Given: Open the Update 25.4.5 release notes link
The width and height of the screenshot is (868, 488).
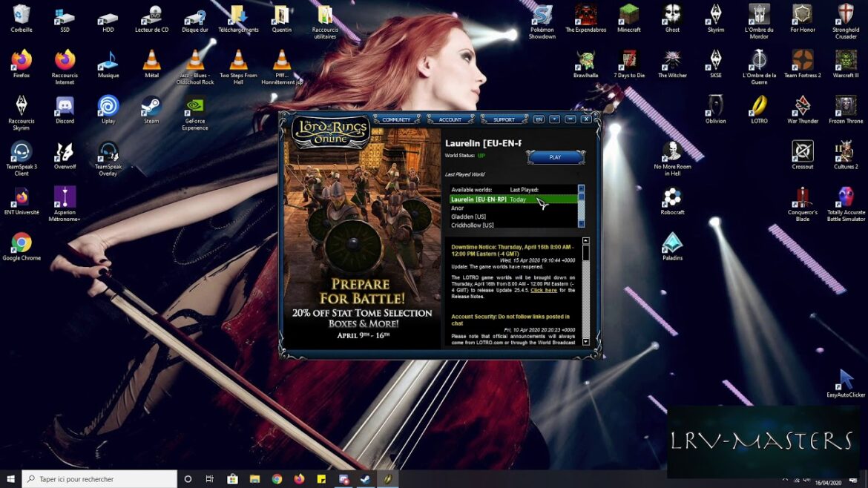Looking at the screenshot, I should [543, 290].
